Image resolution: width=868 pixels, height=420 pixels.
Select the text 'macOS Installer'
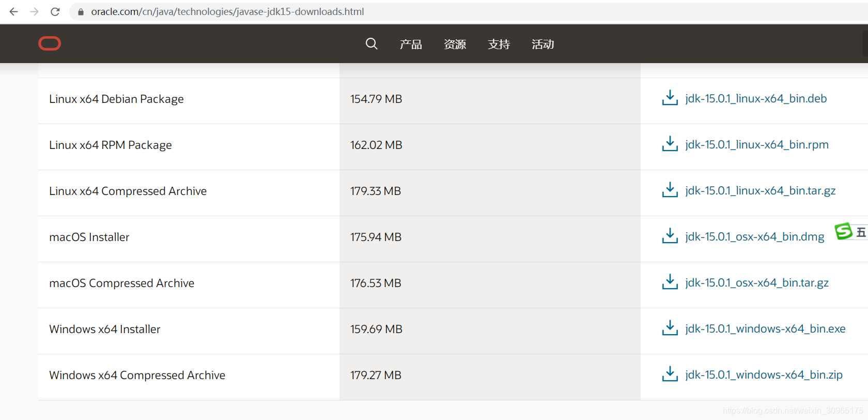[89, 237]
